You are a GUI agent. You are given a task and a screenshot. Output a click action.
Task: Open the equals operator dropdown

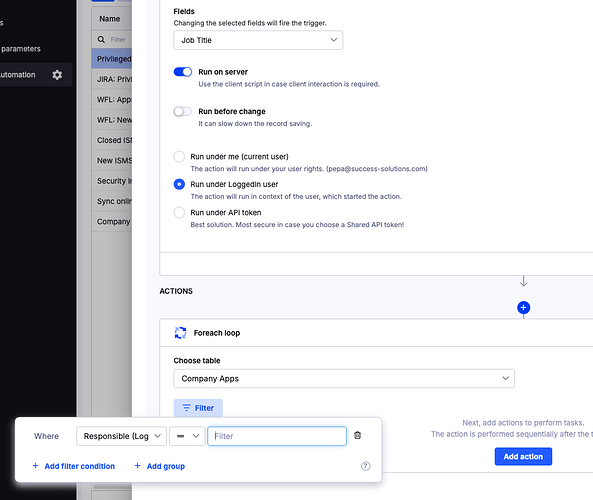[x=187, y=436]
